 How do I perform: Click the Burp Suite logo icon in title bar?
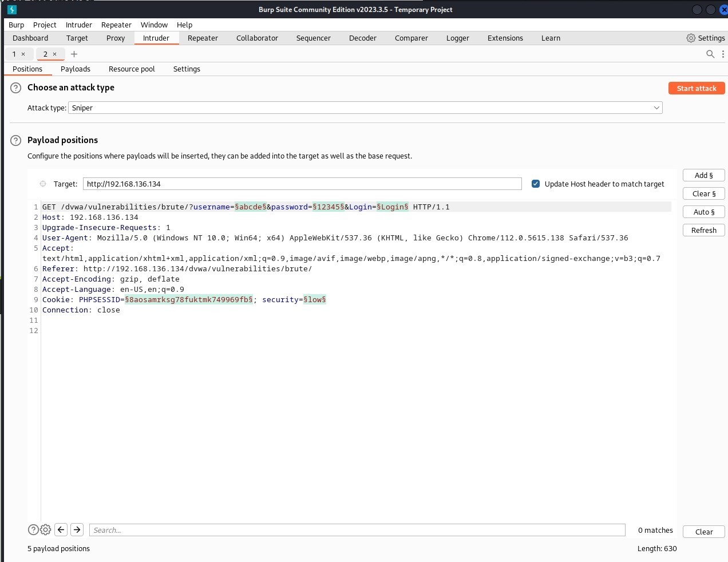[x=12, y=10]
